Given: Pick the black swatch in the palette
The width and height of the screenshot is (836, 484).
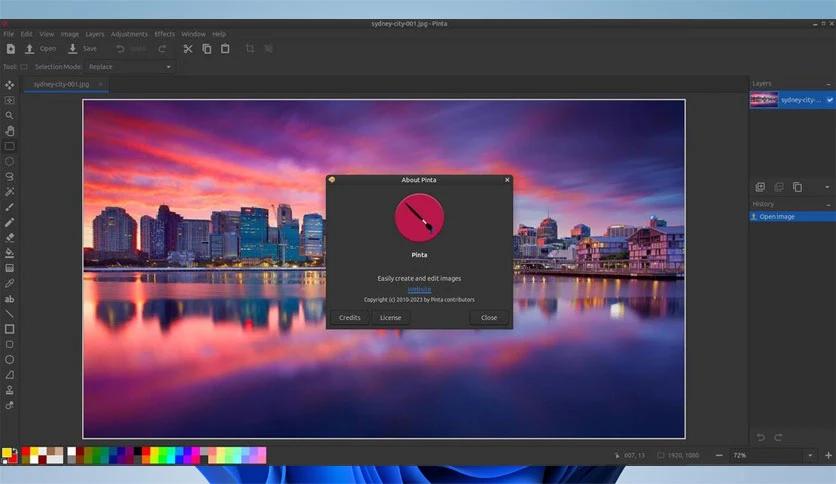Looking at the screenshot, I should (138, 451).
